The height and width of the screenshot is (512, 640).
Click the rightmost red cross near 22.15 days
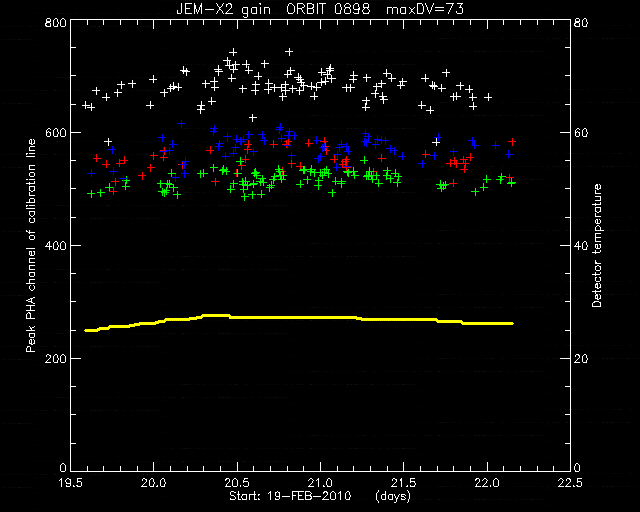[x=512, y=142]
